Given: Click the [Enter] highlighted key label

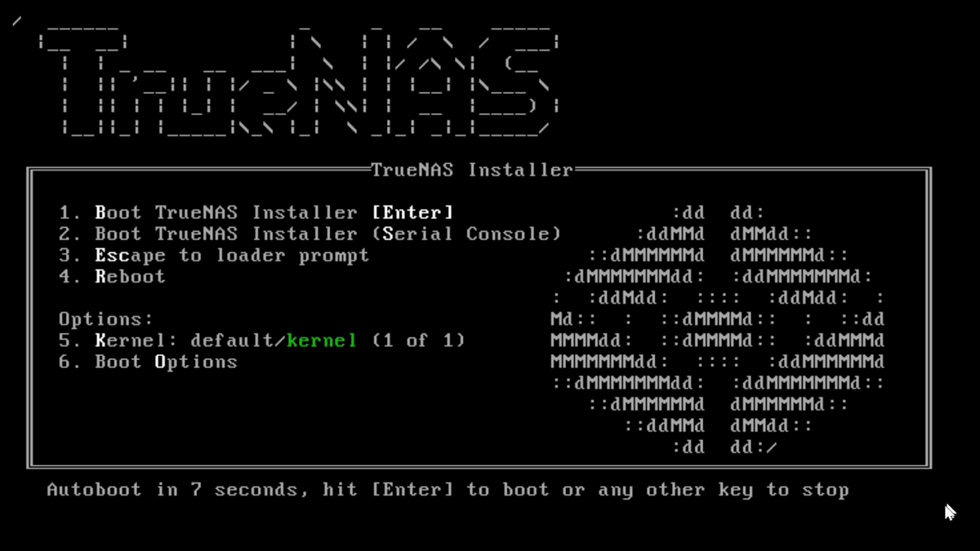Looking at the screenshot, I should coord(412,213).
